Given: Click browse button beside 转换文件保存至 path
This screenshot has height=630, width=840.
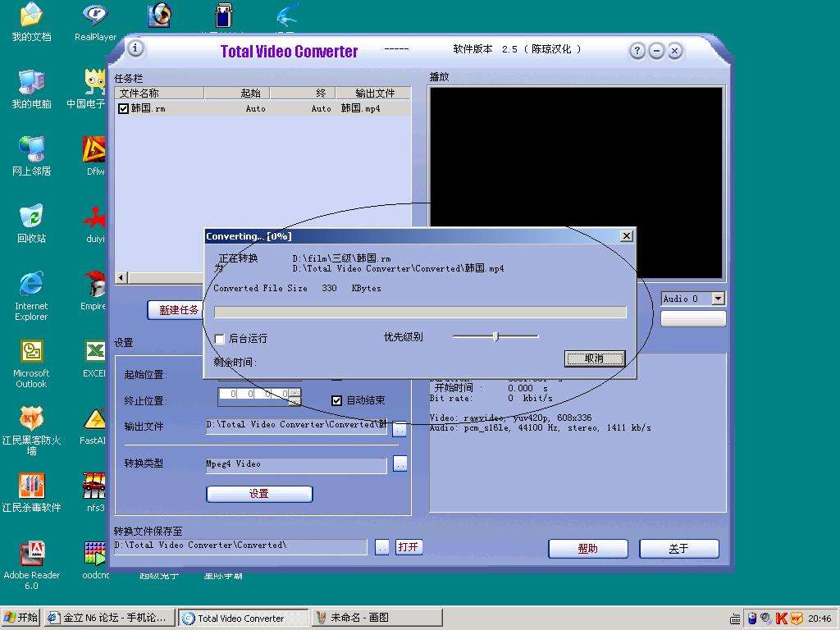Looking at the screenshot, I should (381, 547).
